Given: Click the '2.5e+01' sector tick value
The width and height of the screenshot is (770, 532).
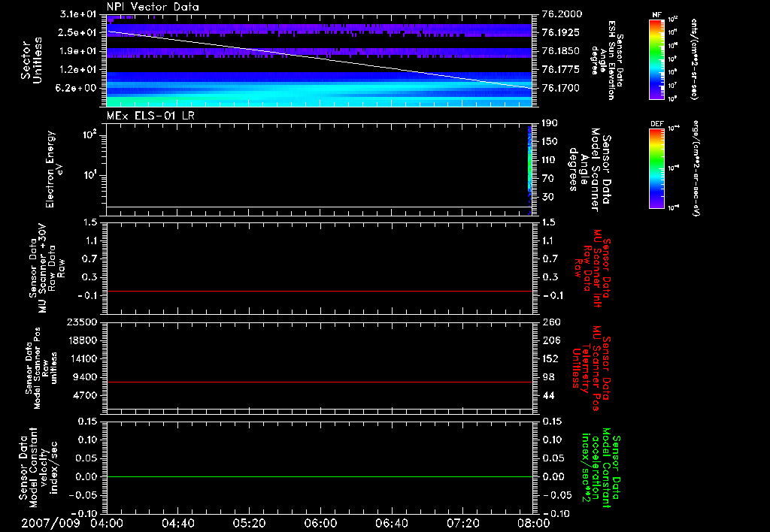Looking at the screenshot, I should 78,32.
